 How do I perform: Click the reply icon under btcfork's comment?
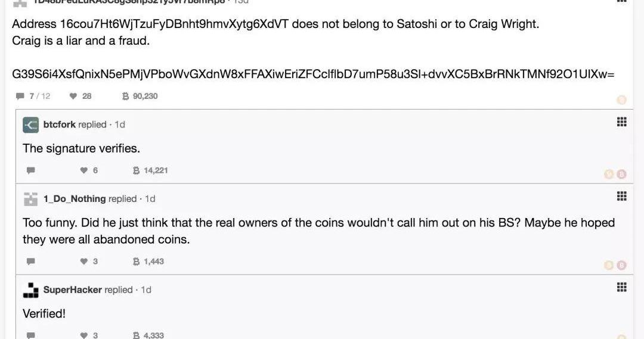click(31, 170)
